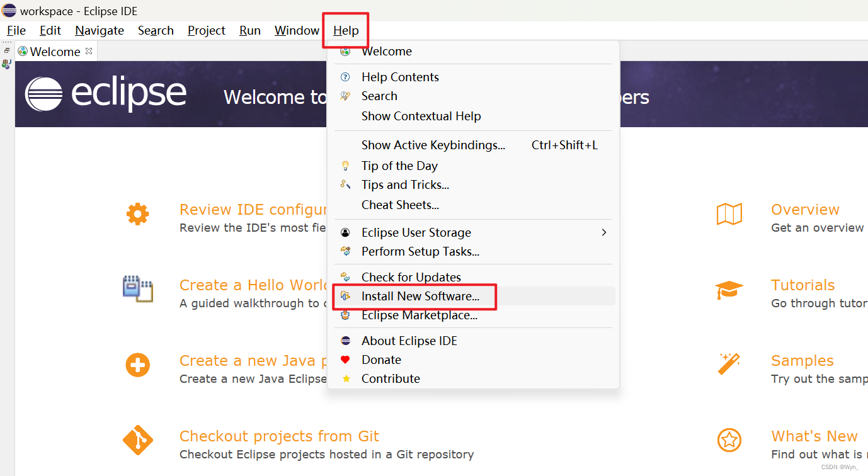Screen dimensions: 868x476
Task: Click the Contribute menu entry
Action: [x=473, y=378]
